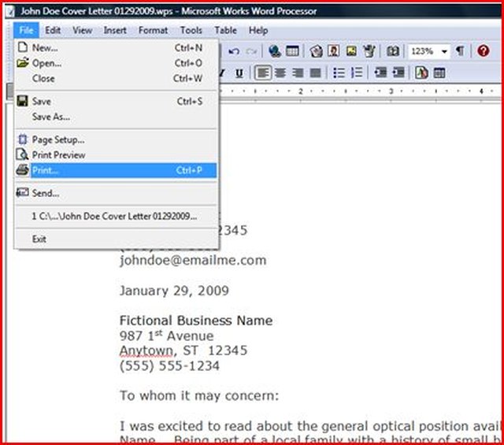Choose Print... from the File menu

click(x=117, y=170)
